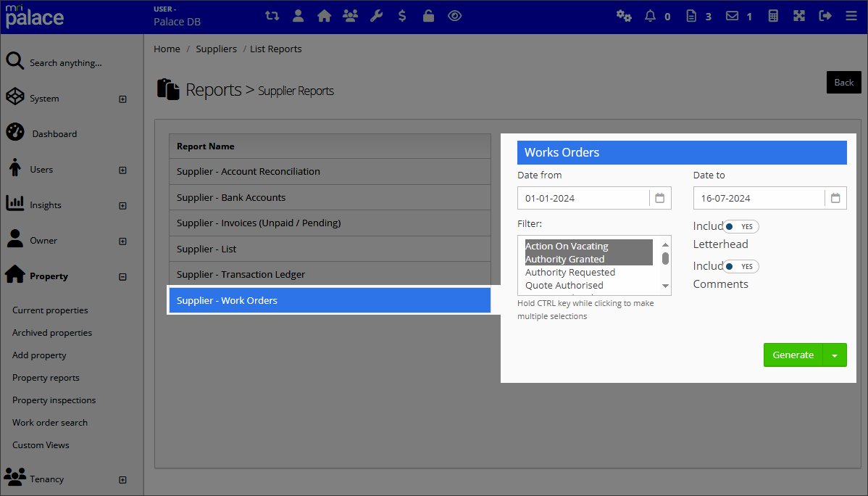868x496 pixels.
Task: Click the filter list scroll-down arrow
Action: (665, 286)
